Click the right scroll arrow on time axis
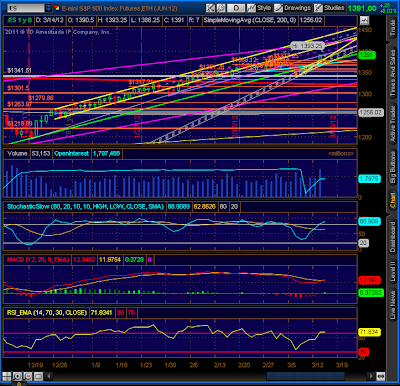Screen dimensions: 400x386 tap(371, 377)
